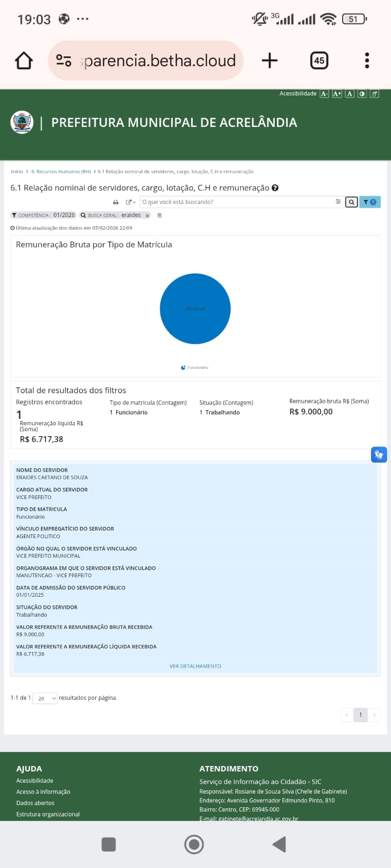Open the export dropdown next to print
The height and width of the screenshot is (868, 391).
click(130, 202)
